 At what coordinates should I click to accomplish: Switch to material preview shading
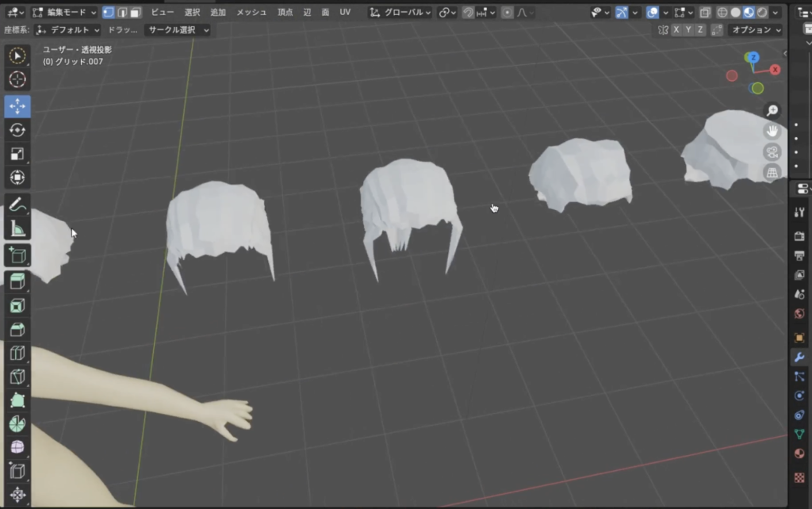(749, 13)
